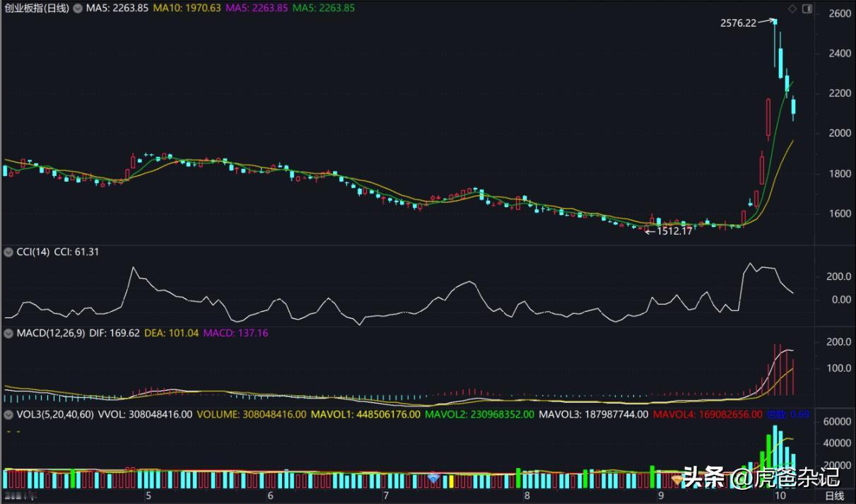
Task: Click the month 7 label on time axis
Action: pos(385,496)
